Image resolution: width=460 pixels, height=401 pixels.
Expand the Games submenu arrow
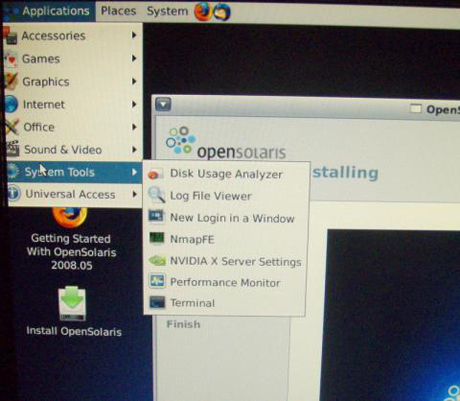[x=134, y=58]
